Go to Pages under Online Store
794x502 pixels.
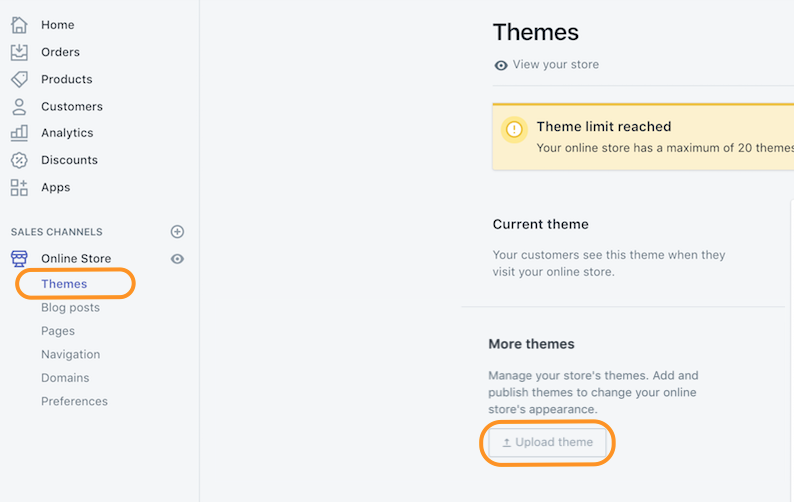point(58,331)
